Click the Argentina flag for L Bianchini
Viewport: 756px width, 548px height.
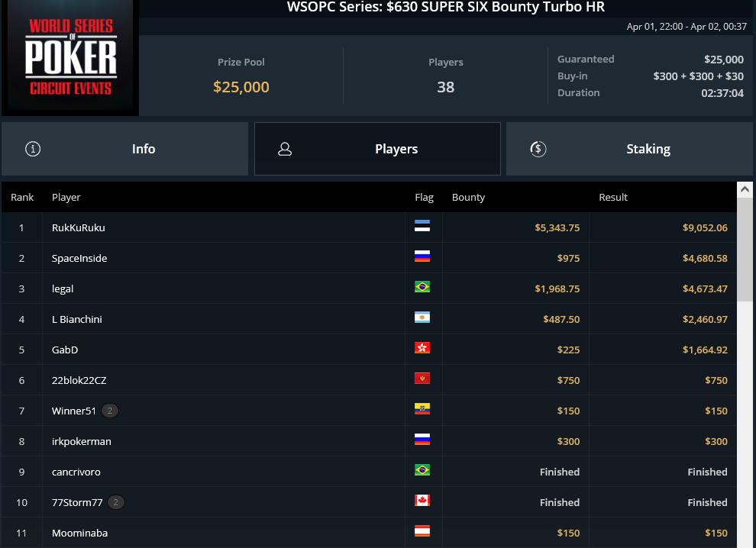tap(422, 318)
